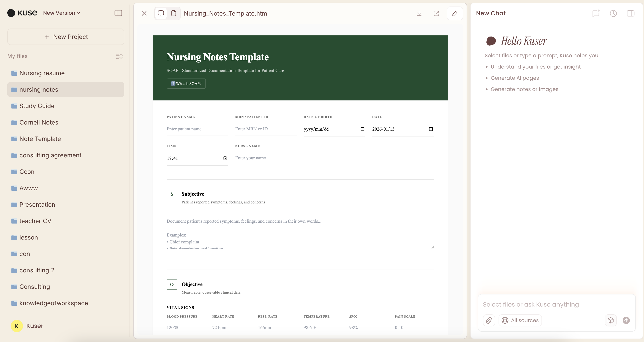Open file in new window icon
The width and height of the screenshot is (644, 342).
[x=436, y=13]
